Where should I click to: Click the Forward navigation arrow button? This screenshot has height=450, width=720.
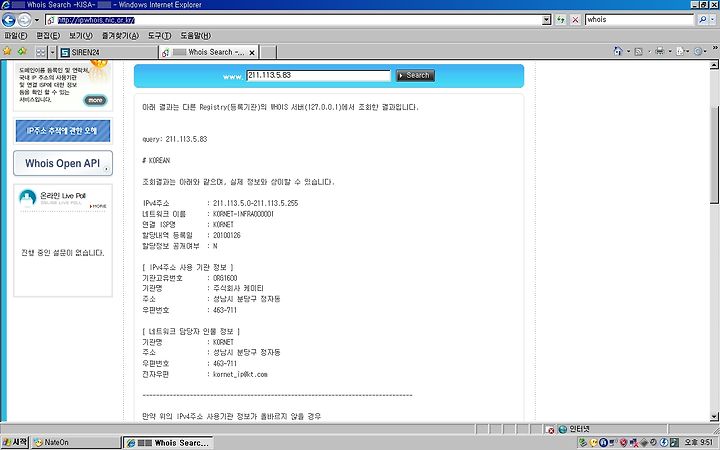coord(24,20)
